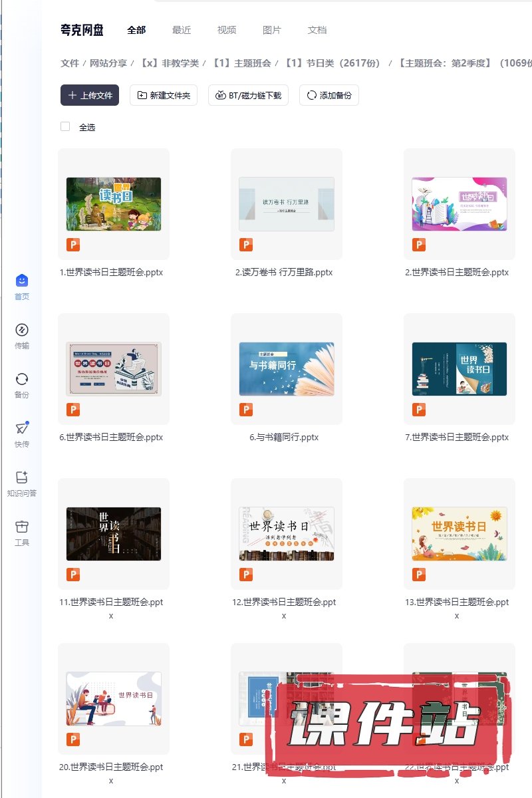
Task: Click the 添加备份 button
Action: point(329,95)
